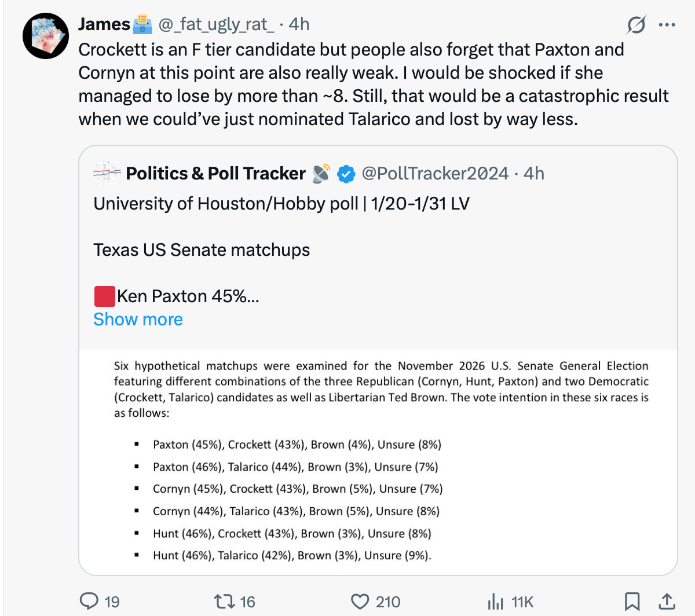Bookmark this tweet
Screen dimensions: 695x616
tap(632, 602)
